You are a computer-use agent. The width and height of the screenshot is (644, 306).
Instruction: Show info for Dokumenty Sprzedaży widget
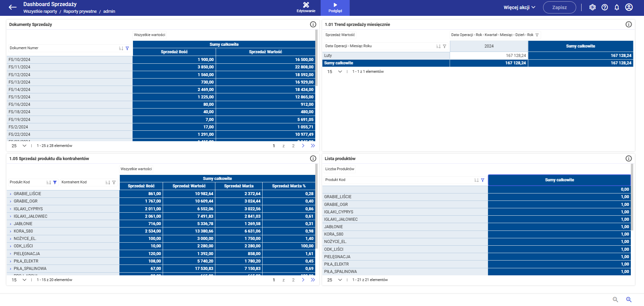tap(313, 24)
